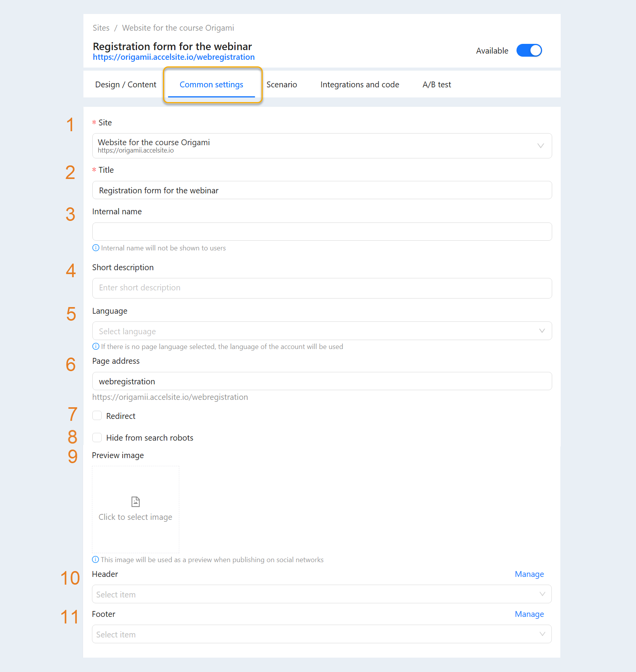Check Hide from search robots
The height and width of the screenshot is (672, 636).
coord(97,438)
